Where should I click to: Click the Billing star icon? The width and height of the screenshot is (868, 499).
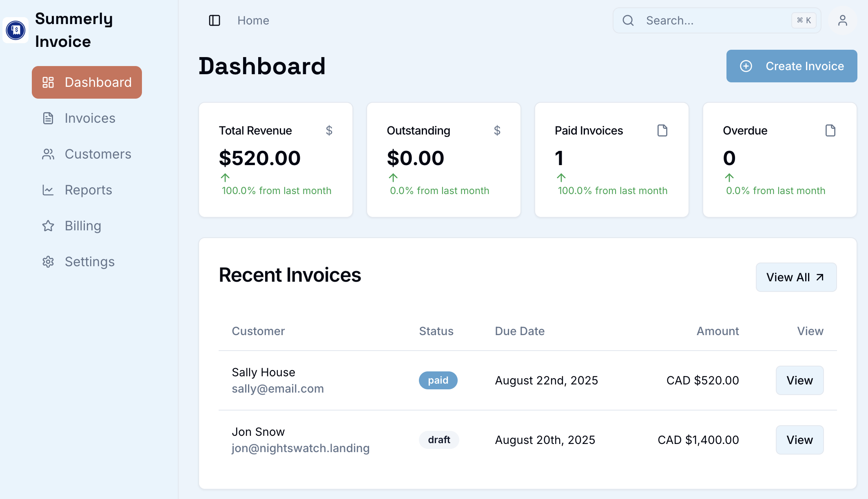point(48,225)
